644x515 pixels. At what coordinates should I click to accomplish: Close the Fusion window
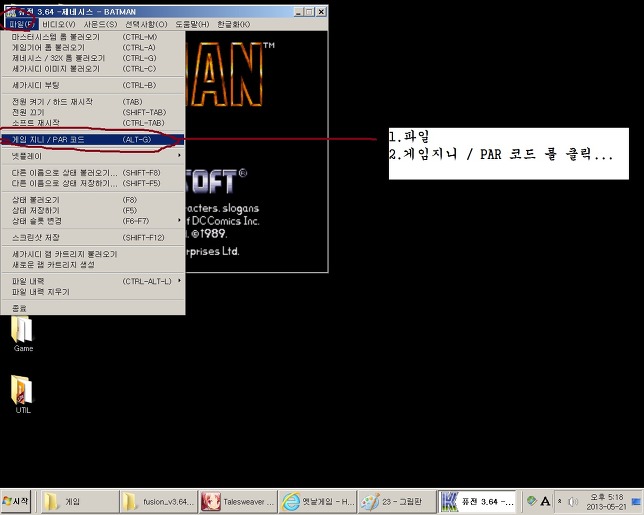coord(321,12)
